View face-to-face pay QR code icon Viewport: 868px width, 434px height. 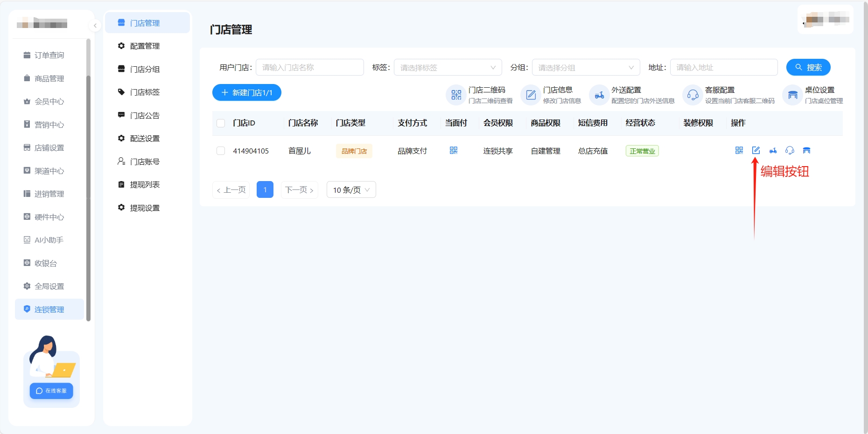point(453,150)
